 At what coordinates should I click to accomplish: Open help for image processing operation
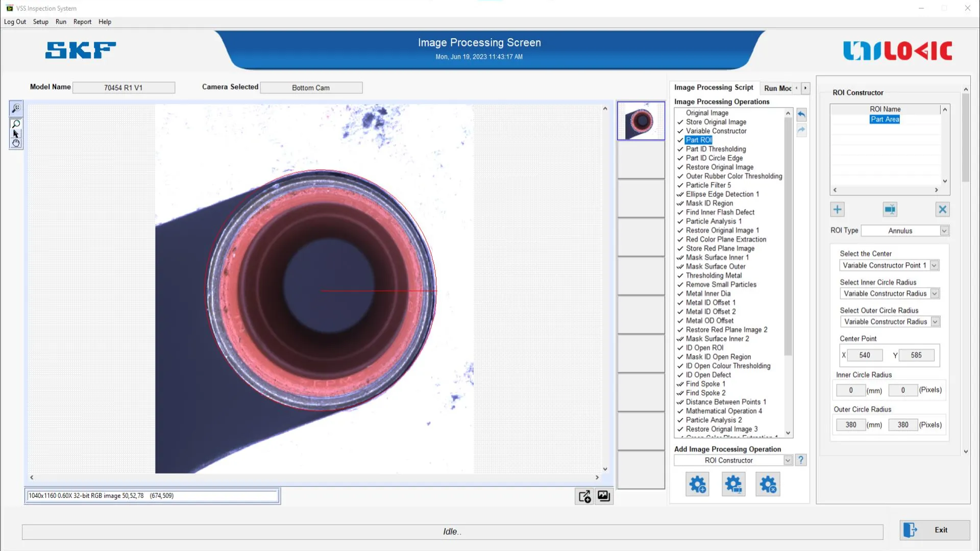(801, 460)
